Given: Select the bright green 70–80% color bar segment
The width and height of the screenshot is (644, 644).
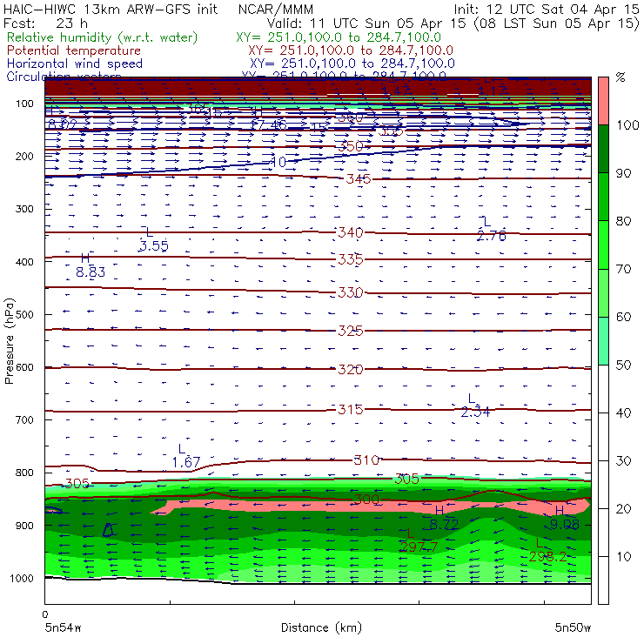Looking at the screenshot, I should pyautogui.click(x=603, y=245).
